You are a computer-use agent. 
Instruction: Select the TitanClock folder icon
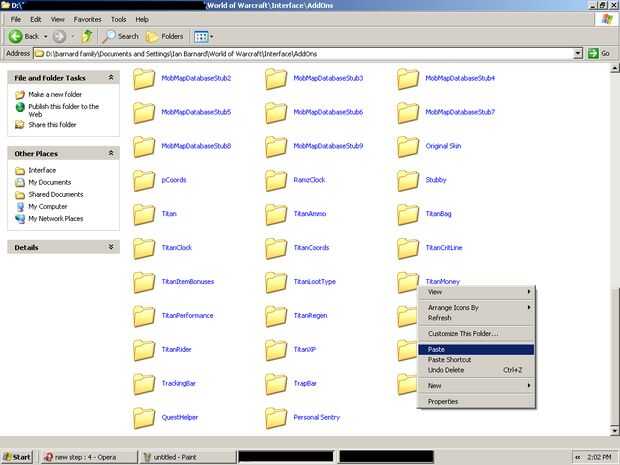144,248
